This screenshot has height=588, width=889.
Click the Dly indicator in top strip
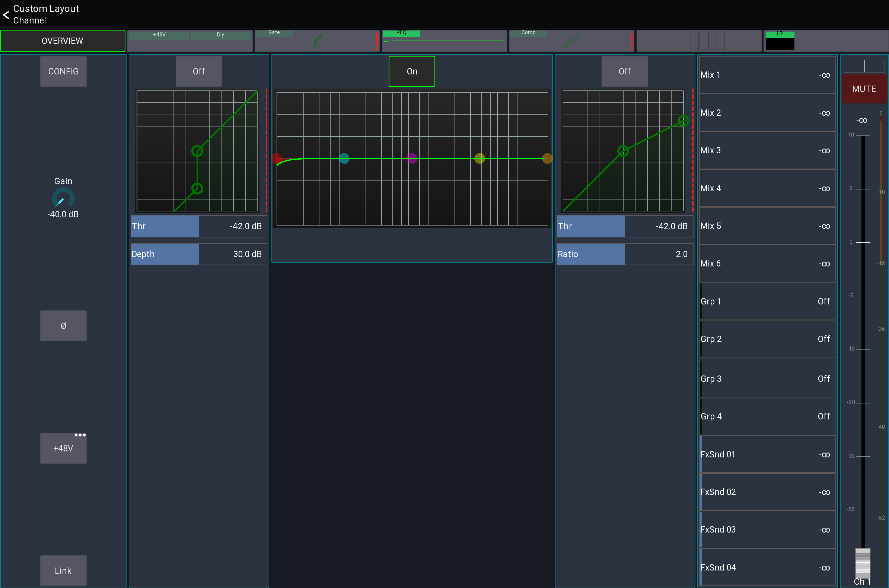220,35
